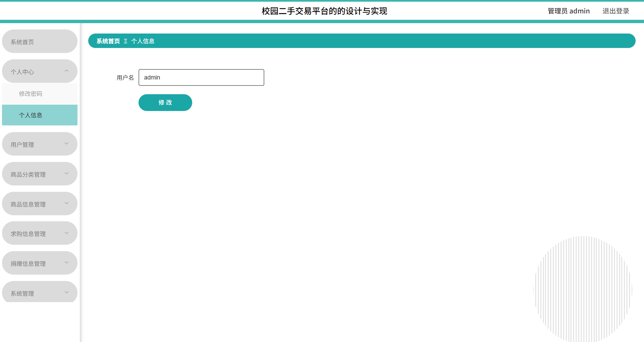Click the 校园二手交易平台 page title

324,11
